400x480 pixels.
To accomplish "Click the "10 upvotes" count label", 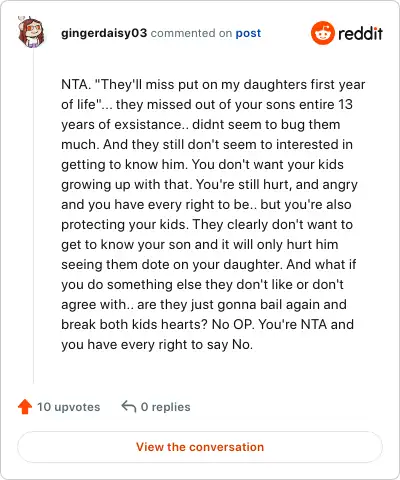I will click(x=68, y=407).
